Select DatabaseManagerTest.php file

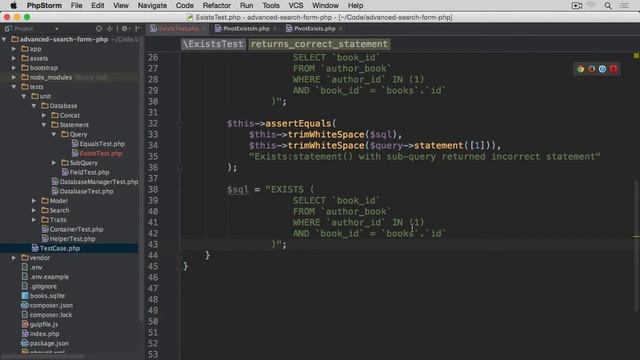click(99, 182)
